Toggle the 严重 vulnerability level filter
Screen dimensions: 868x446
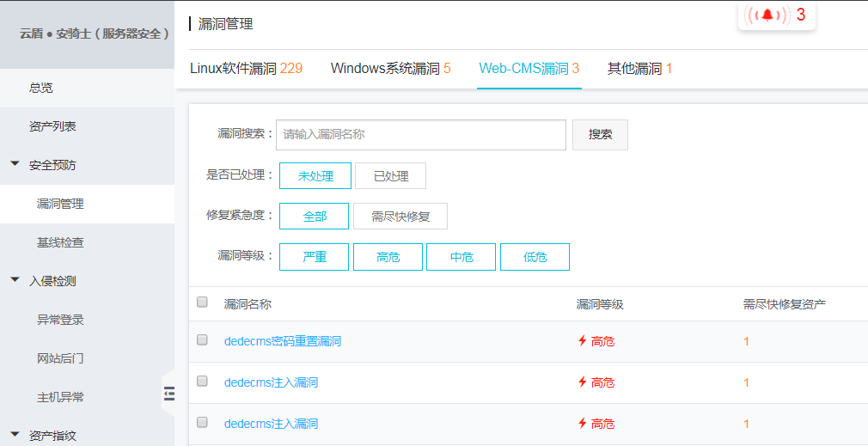(314, 257)
